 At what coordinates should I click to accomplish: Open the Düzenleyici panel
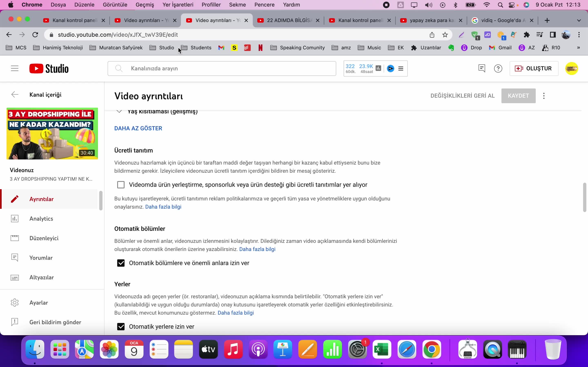(44, 238)
